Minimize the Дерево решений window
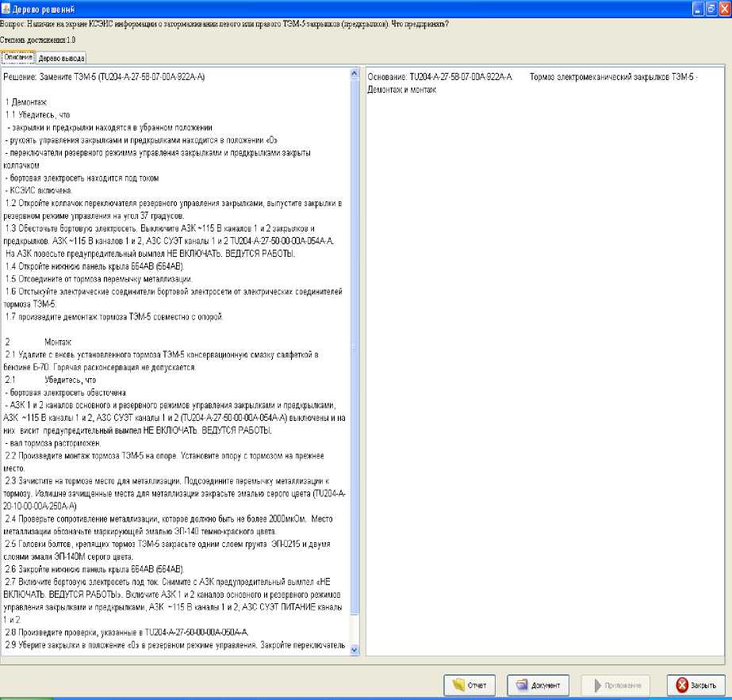This screenshot has width=732, height=700. (698, 9)
